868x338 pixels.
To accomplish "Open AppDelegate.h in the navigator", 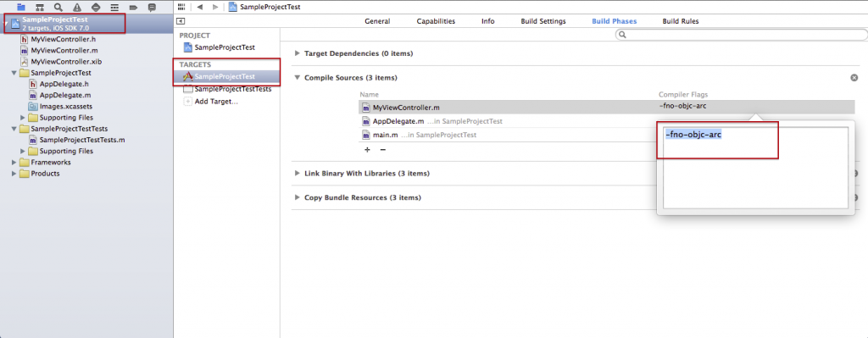I will [64, 84].
